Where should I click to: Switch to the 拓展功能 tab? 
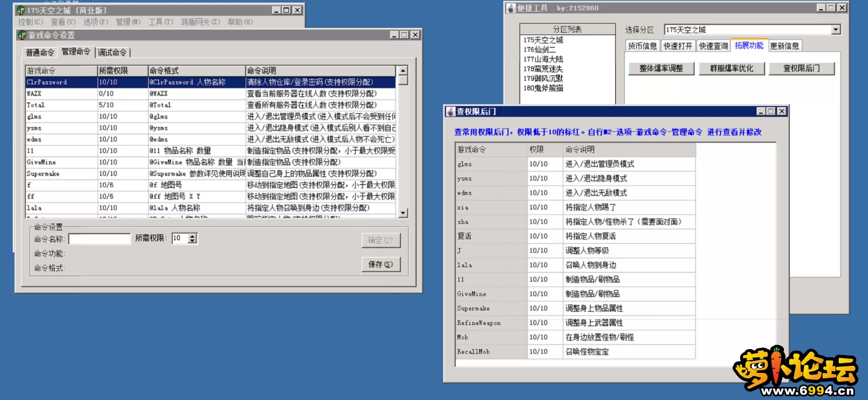(749, 46)
